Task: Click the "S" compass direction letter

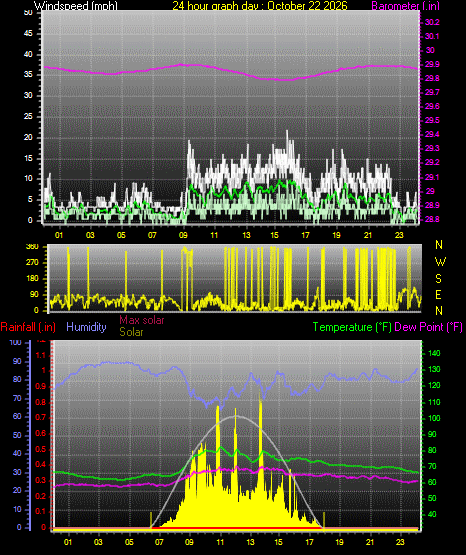Action: (439, 279)
